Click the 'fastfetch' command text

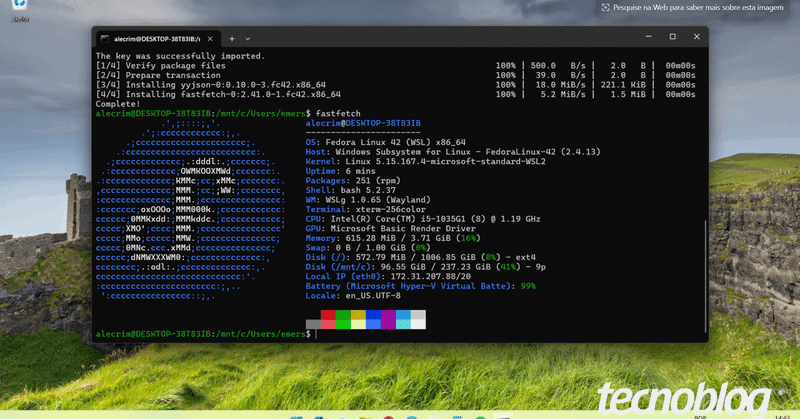338,113
